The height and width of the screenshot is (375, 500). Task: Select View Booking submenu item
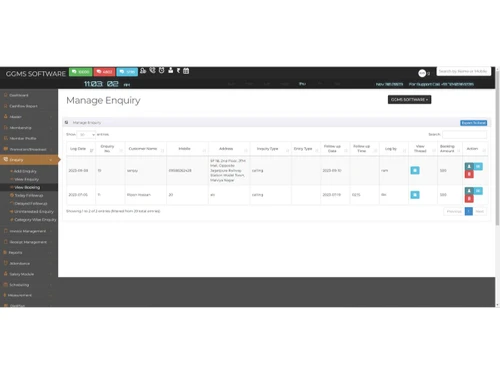click(x=27, y=187)
